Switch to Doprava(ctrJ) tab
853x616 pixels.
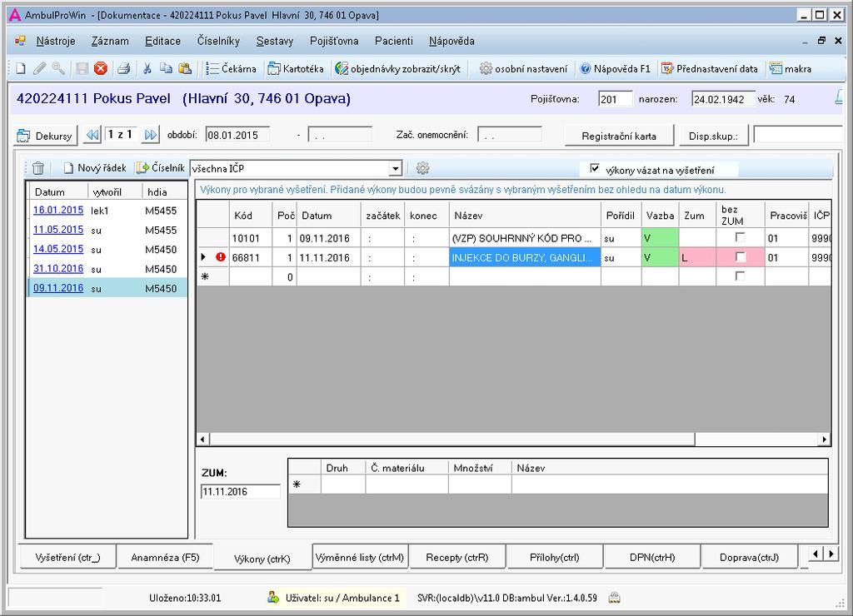(750, 557)
